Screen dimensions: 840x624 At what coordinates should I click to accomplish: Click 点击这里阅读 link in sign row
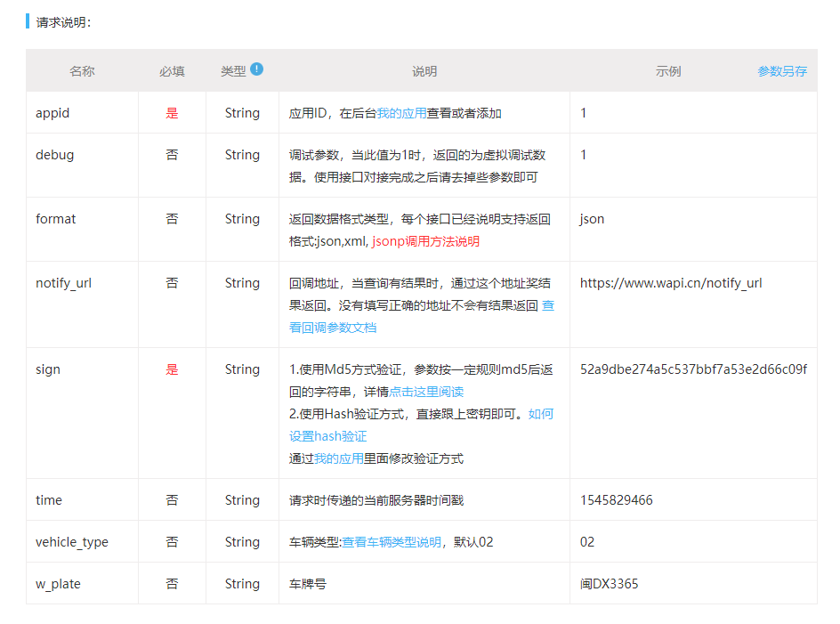click(x=426, y=392)
